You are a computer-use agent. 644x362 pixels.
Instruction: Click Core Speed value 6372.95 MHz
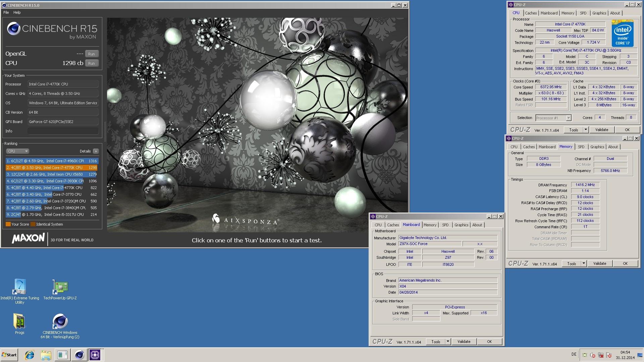click(x=551, y=87)
